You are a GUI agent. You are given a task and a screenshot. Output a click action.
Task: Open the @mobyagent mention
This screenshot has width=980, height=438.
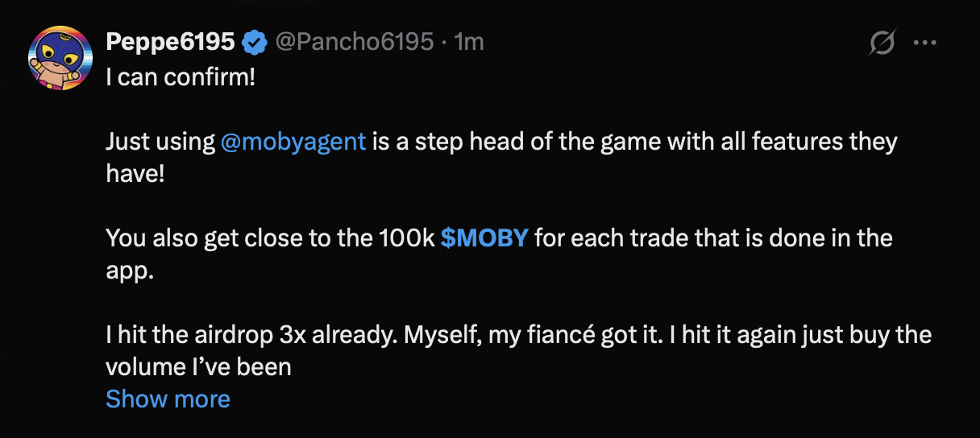pyautogui.click(x=293, y=143)
